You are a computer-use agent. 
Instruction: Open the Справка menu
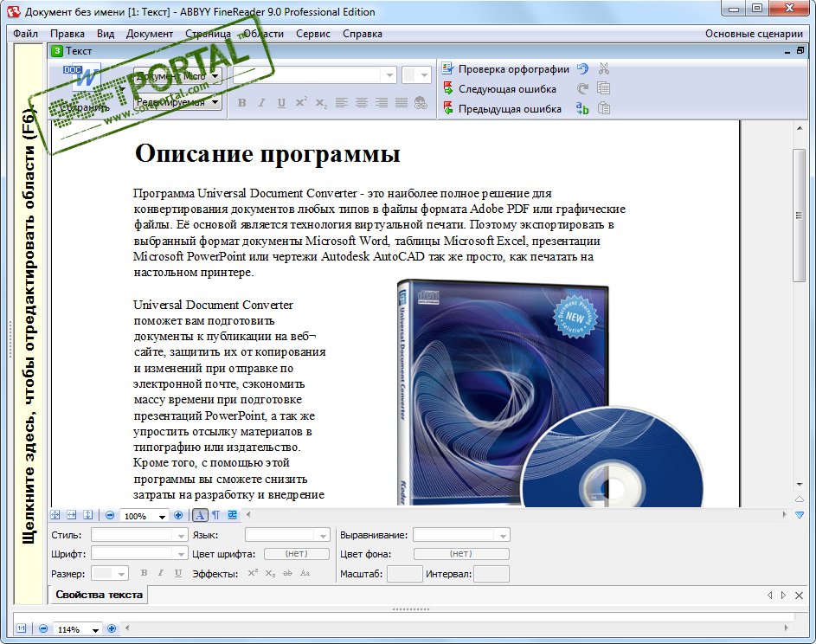click(363, 33)
